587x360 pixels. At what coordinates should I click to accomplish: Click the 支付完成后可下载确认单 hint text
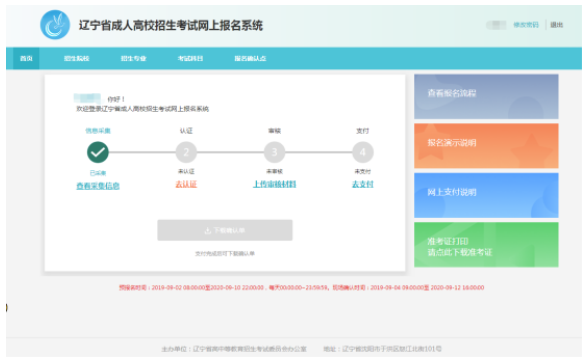(225, 253)
